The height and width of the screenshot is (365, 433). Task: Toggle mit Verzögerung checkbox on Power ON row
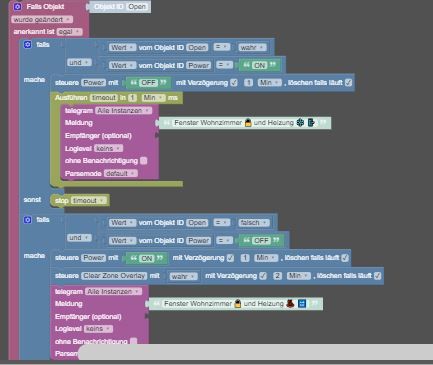pos(230,258)
